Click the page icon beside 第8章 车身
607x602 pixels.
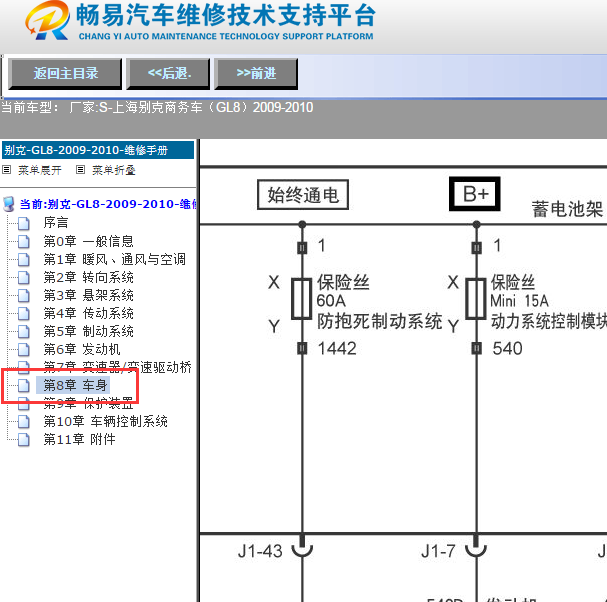tap(24, 386)
